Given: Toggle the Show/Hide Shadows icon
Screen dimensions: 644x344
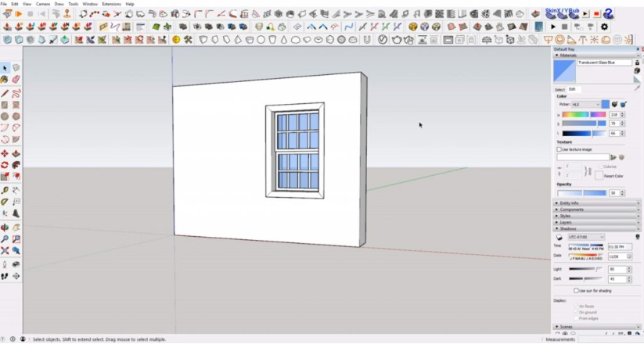Looking at the screenshot, I should [x=559, y=237].
